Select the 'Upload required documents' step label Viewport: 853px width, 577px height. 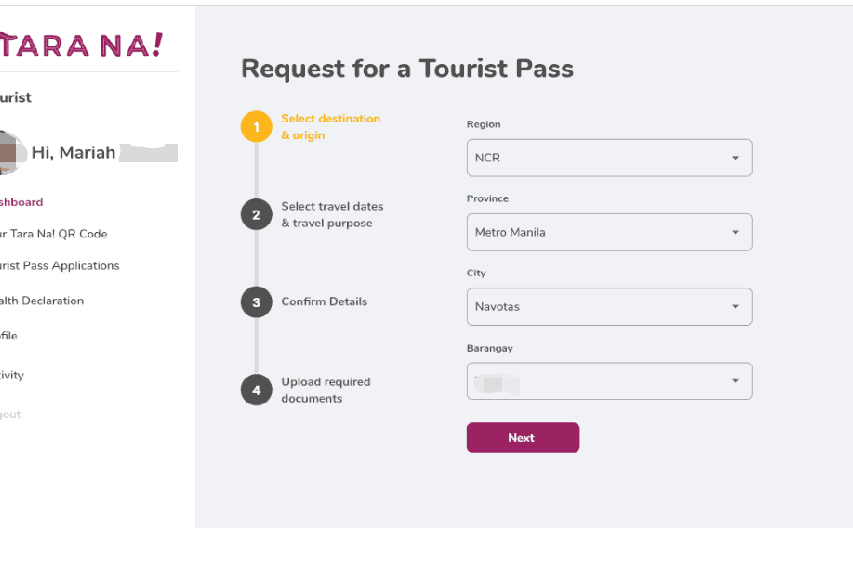click(325, 390)
